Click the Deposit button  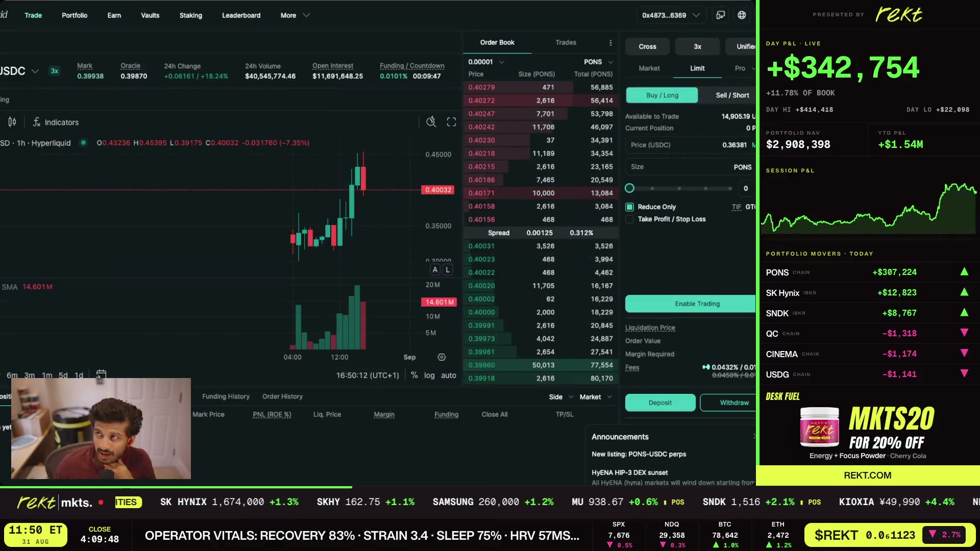pyautogui.click(x=660, y=403)
